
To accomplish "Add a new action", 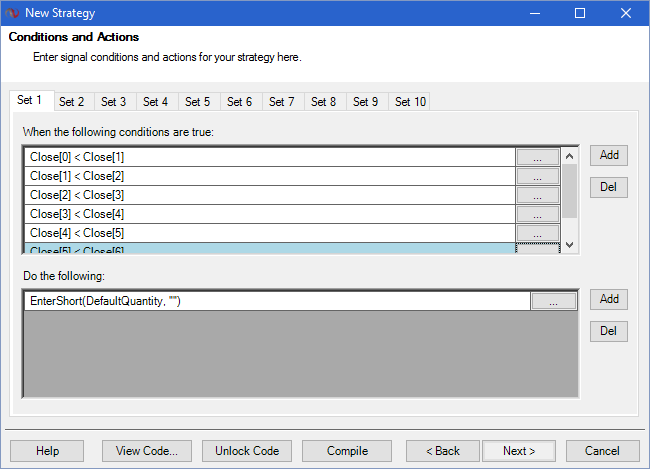I will pos(609,299).
